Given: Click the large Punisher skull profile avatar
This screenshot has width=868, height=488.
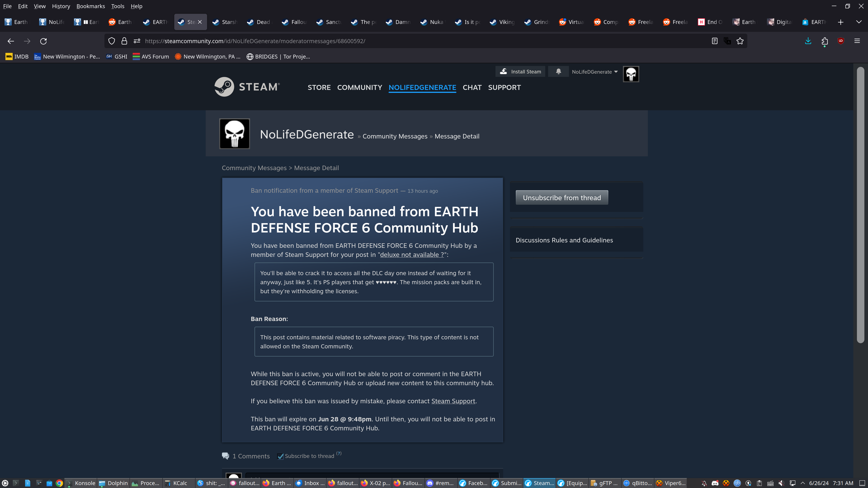Looking at the screenshot, I should coord(235,134).
